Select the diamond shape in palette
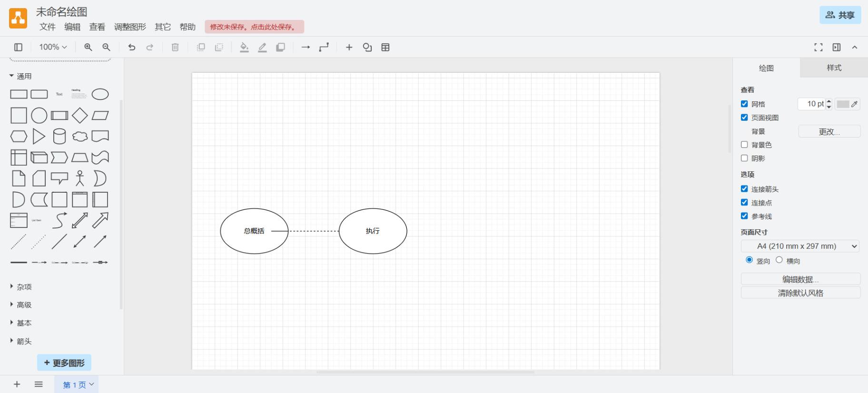This screenshot has width=868, height=393. [80, 116]
